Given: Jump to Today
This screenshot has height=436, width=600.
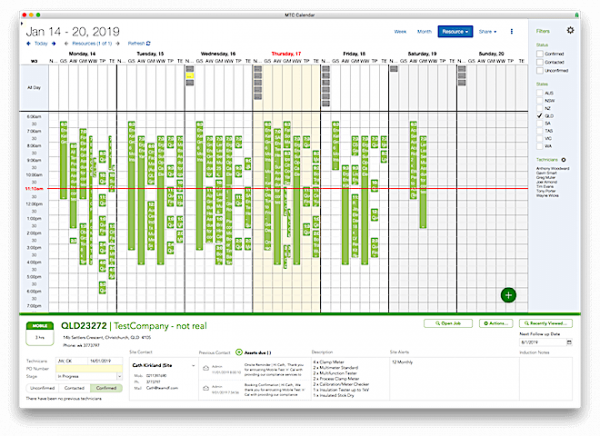Looking at the screenshot, I should (x=41, y=43).
